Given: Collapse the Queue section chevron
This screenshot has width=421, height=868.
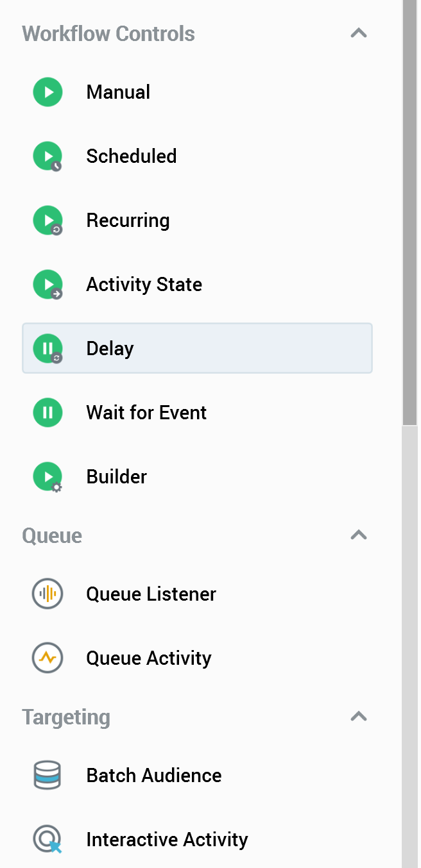Looking at the screenshot, I should point(359,535).
